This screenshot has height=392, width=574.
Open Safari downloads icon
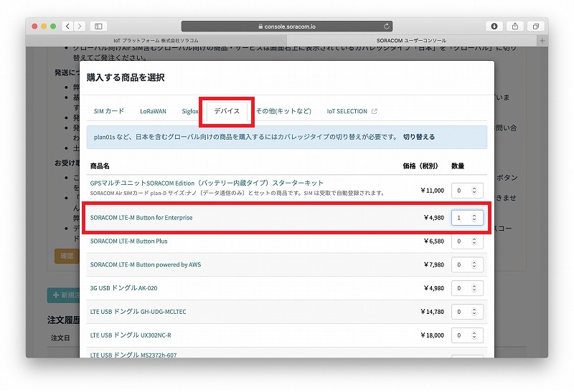pos(494,27)
